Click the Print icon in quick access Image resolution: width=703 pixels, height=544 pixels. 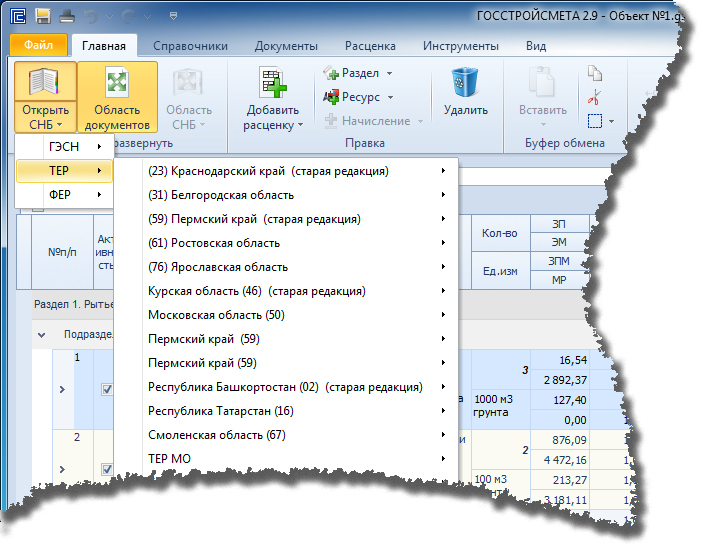click(67, 17)
